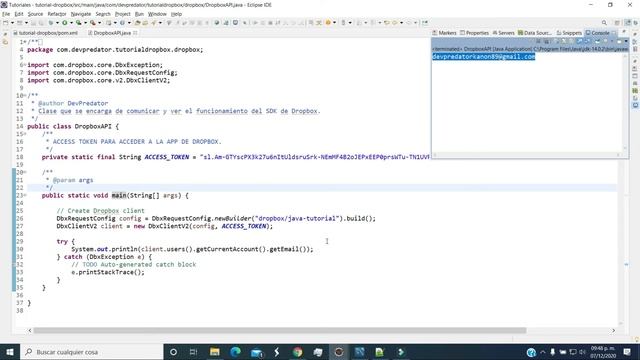Click the Debug bug icon in toolbar
This screenshot has height=360, width=640.
tap(51, 23)
